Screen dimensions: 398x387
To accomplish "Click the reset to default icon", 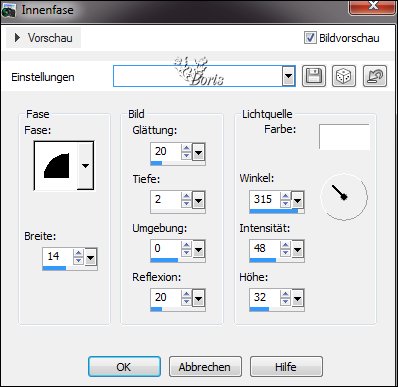I will pos(375,76).
